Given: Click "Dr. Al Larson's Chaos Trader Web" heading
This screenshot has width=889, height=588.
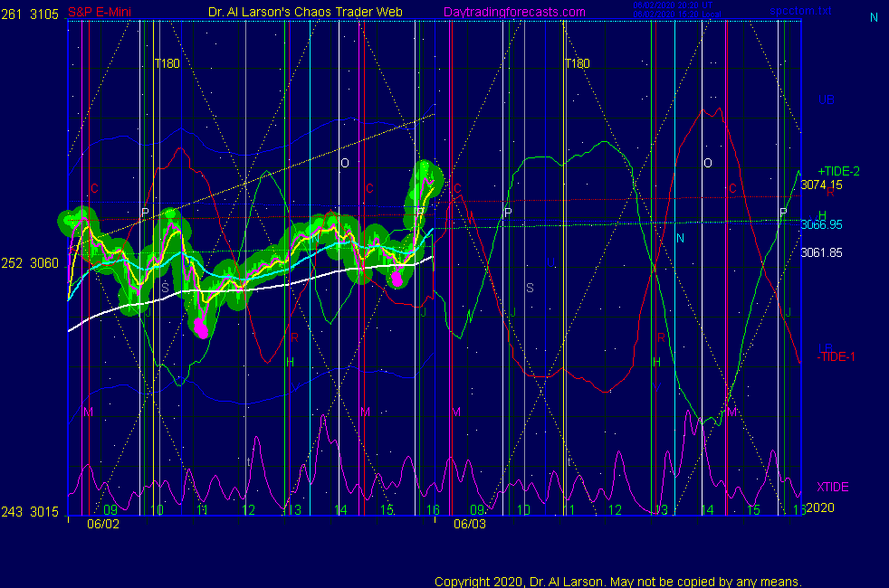Looking at the screenshot, I should (x=305, y=12).
